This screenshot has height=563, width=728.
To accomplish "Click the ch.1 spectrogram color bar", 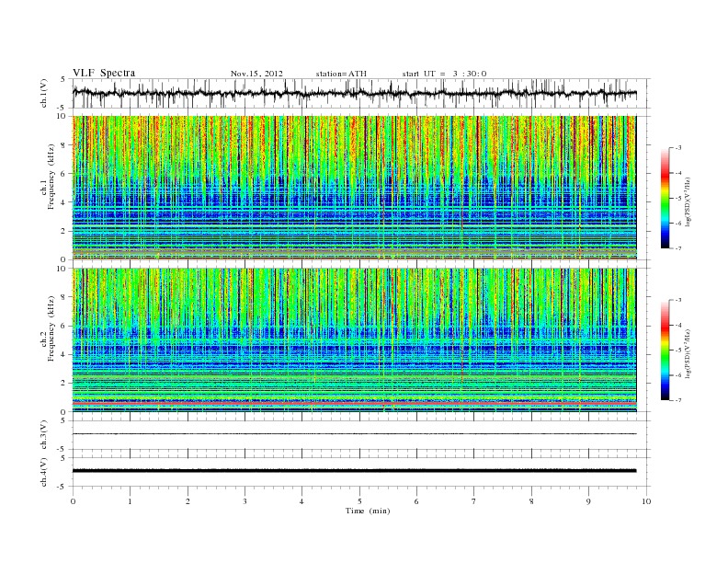I will pos(665,199).
